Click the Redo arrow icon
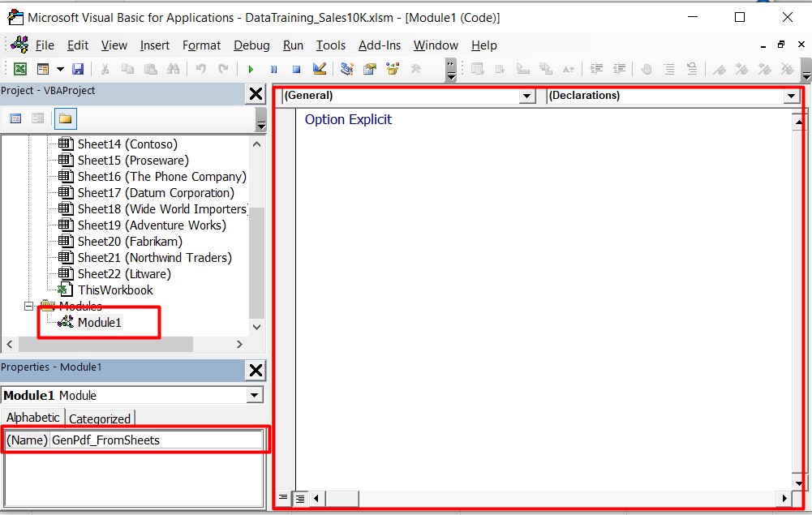The width and height of the screenshot is (812, 515). click(x=223, y=69)
